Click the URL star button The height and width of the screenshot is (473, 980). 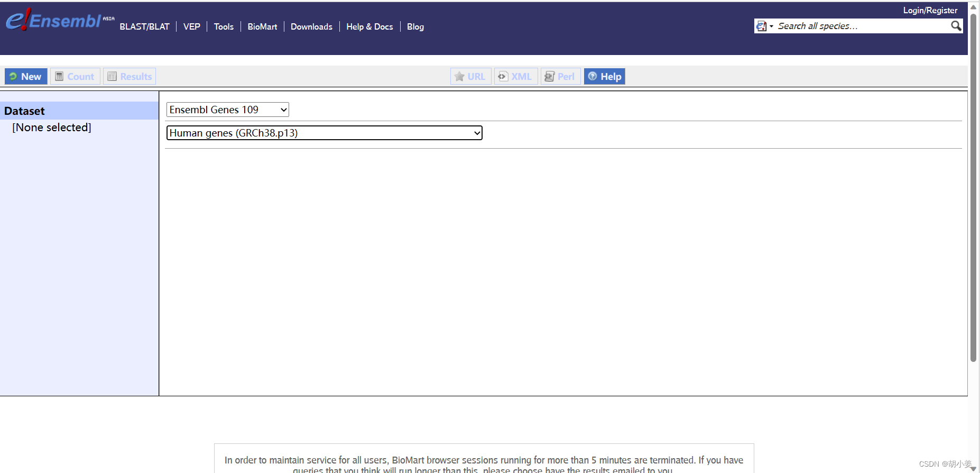tap(470, 76)
